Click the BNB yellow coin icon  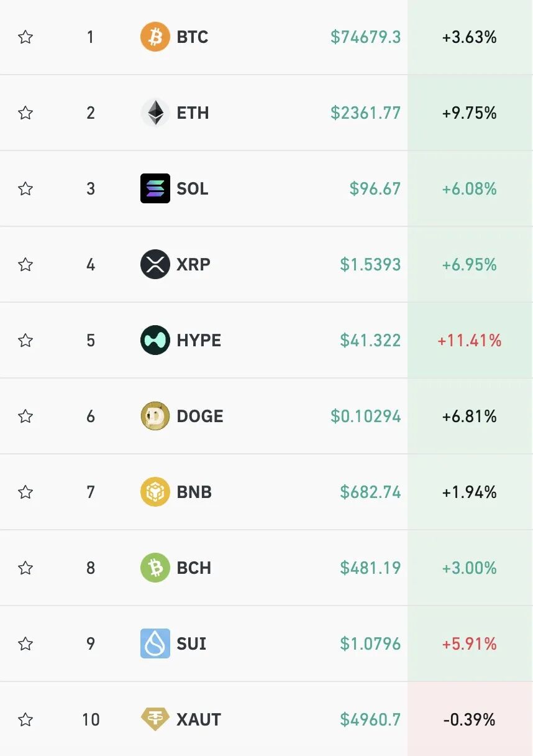[155, 492]
